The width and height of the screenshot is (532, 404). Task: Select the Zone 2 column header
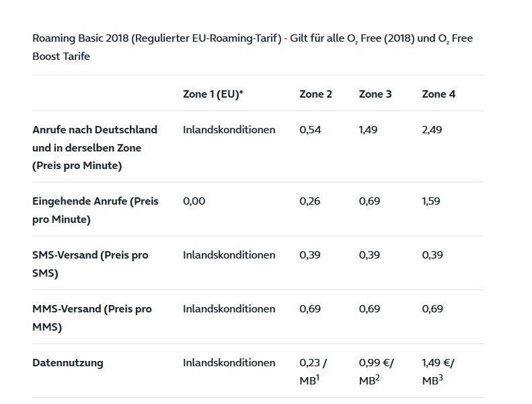click(315, 94)
